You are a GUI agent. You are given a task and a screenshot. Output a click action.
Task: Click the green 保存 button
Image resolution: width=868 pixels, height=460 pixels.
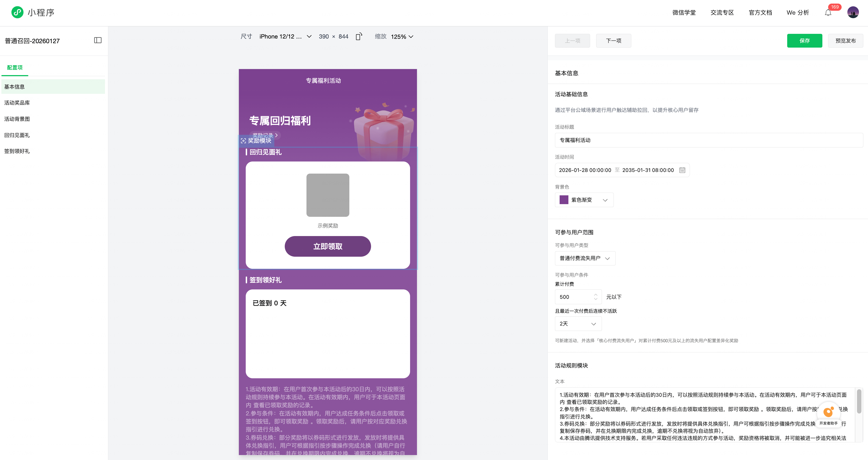coord(804,41)
